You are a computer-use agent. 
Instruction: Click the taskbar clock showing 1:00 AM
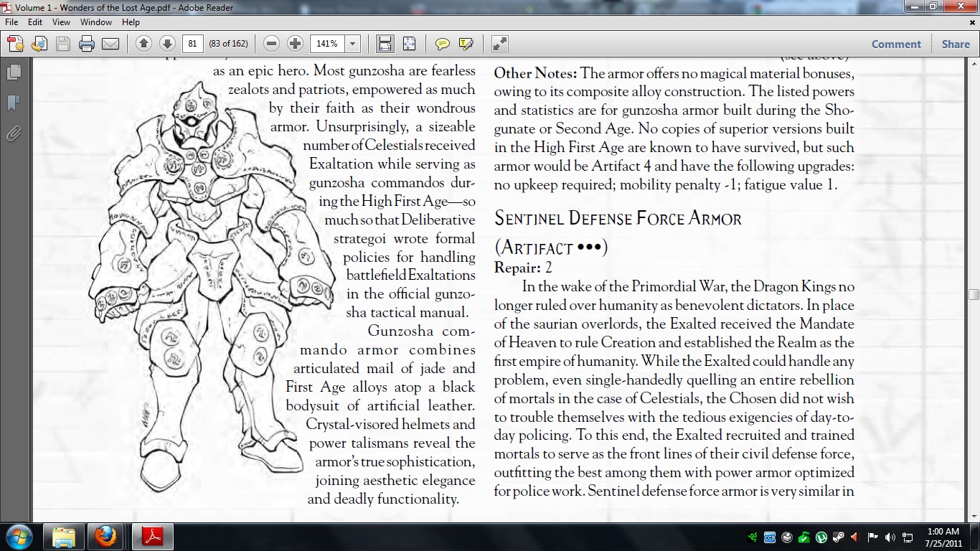(943, 537)
